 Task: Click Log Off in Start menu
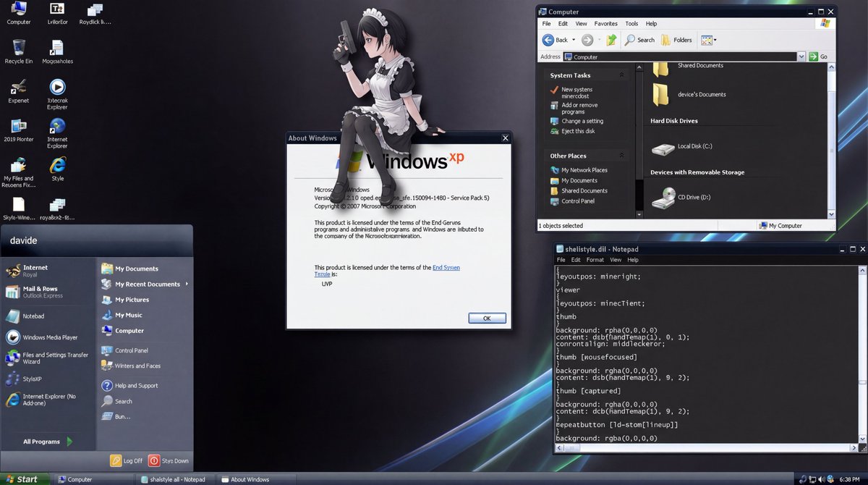point(127,460)
